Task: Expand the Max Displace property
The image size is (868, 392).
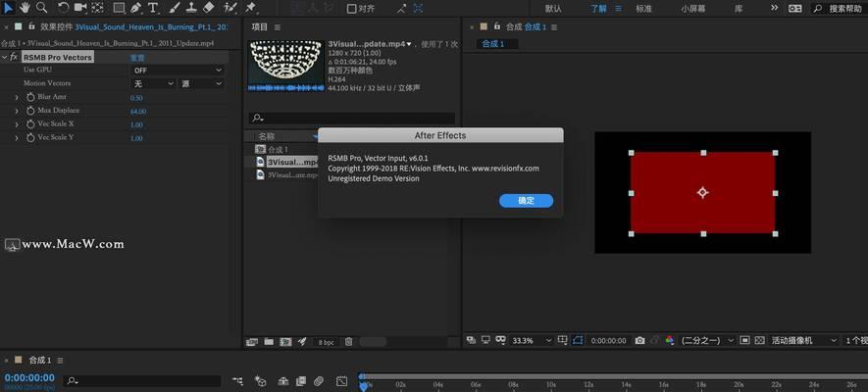Action: coord(17,111)
